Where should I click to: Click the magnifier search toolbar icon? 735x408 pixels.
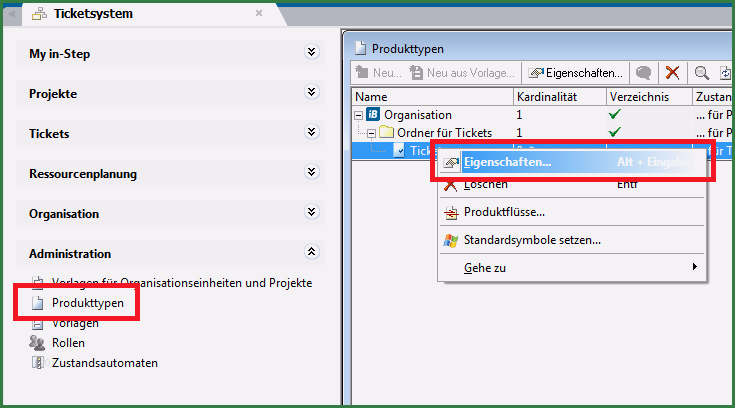(702, 72)
